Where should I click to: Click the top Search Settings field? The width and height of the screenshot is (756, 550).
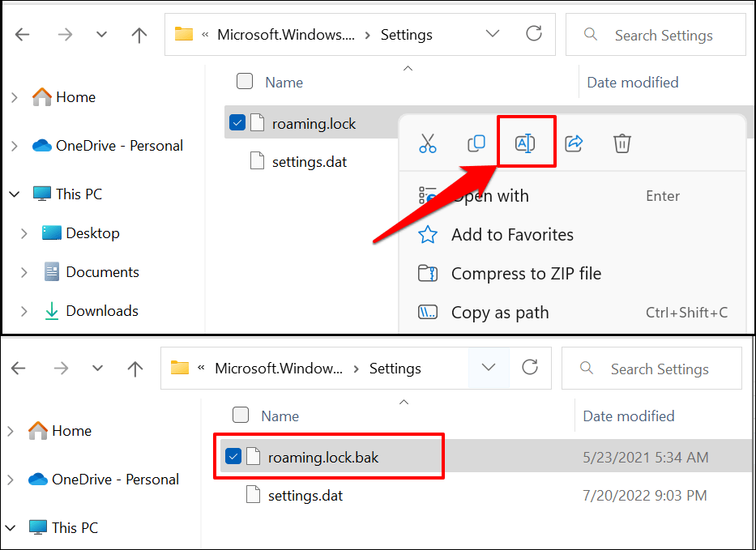coord(664,35)
